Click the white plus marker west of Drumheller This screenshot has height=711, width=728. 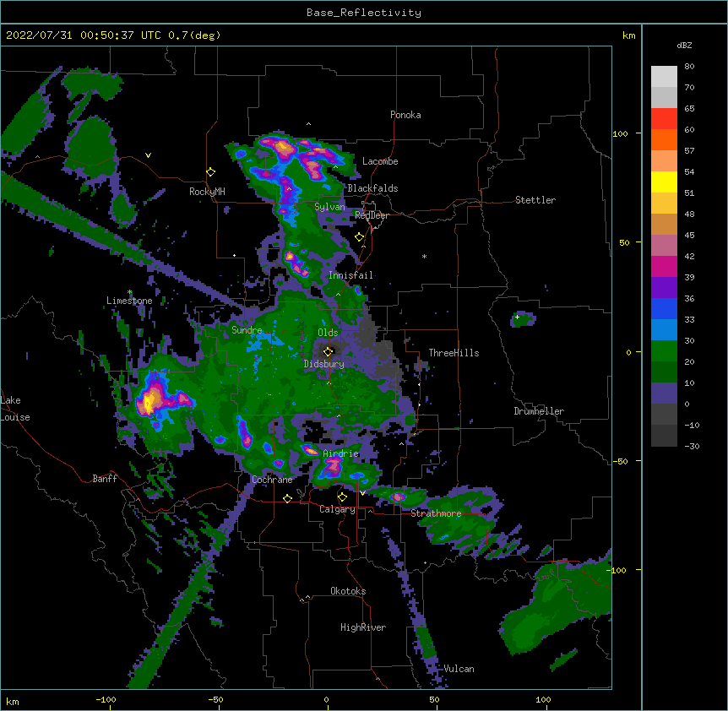click(517, 317)
